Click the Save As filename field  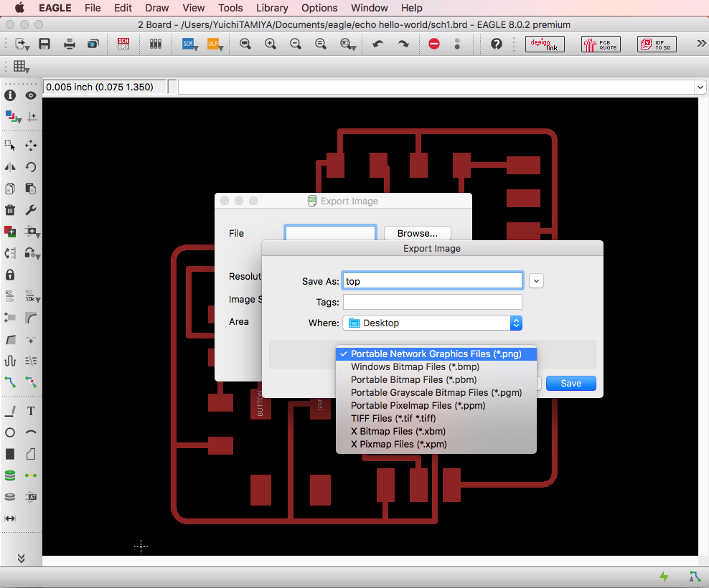[x=433, y=281]
